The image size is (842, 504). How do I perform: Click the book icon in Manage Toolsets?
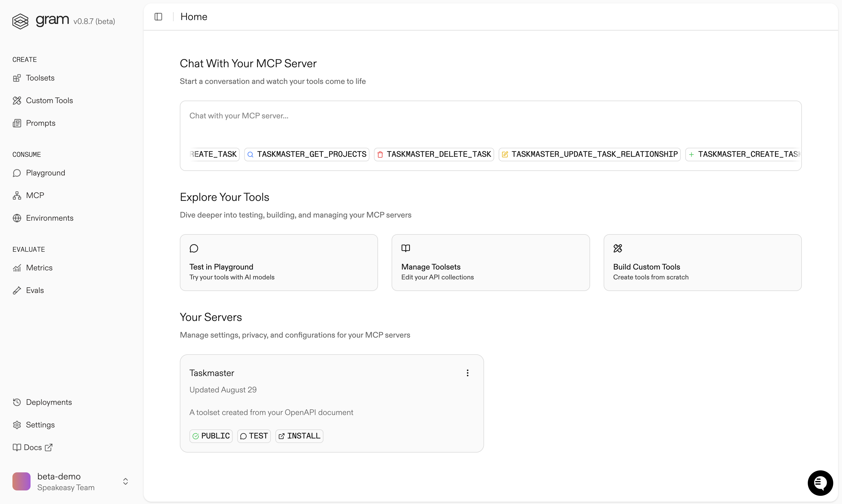pyautogui.click(x=406, y=248)
